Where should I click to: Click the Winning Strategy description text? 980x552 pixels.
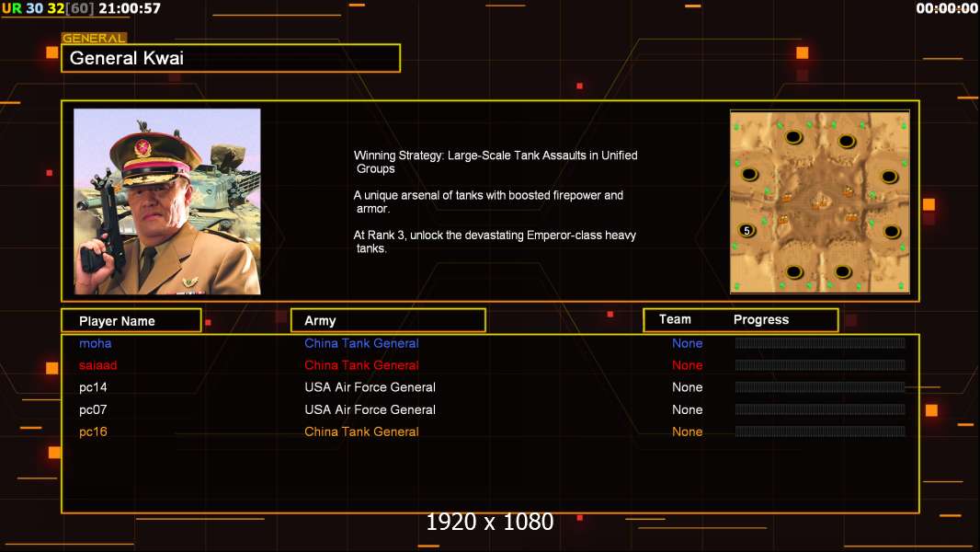(496, 162)
